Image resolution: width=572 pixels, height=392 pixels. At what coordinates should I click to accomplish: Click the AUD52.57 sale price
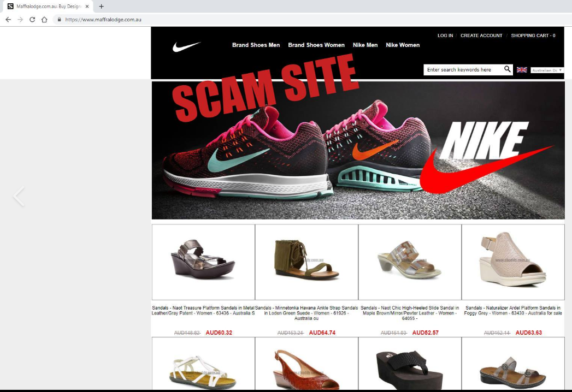426,332
